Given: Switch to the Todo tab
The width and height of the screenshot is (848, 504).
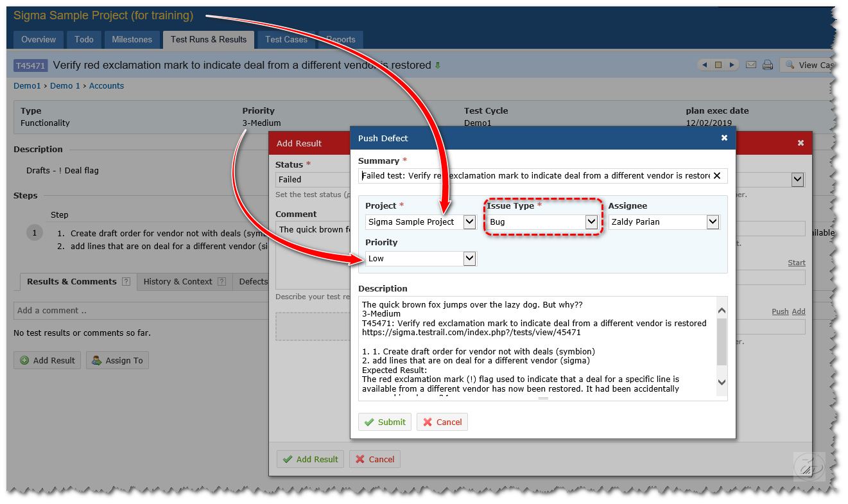Looking at the screenshot, I should tap(84, 40).
